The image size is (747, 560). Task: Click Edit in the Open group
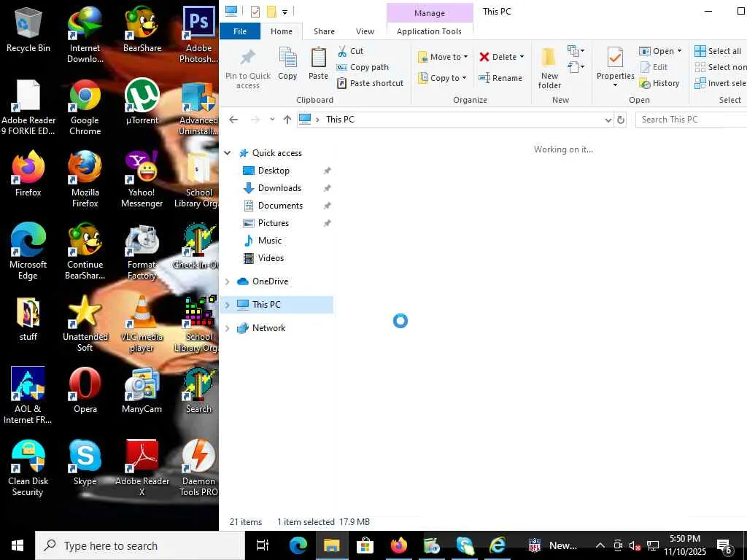click(x=654, y=67)
